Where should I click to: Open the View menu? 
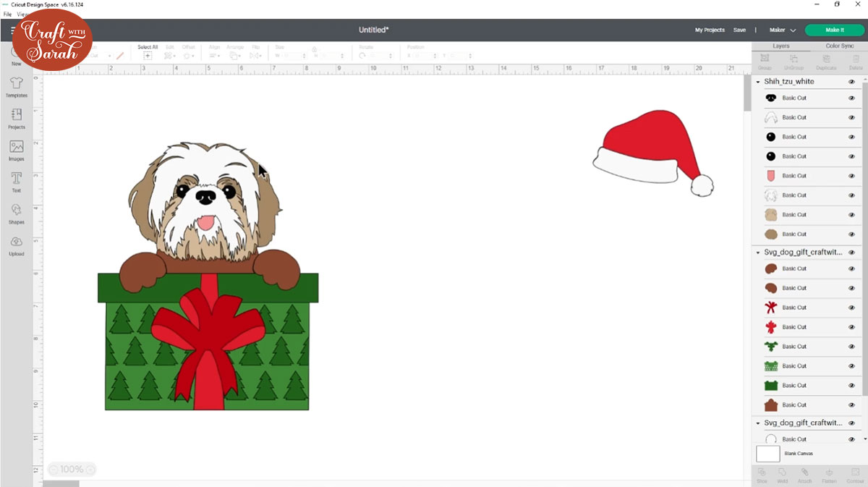[22, 14]
